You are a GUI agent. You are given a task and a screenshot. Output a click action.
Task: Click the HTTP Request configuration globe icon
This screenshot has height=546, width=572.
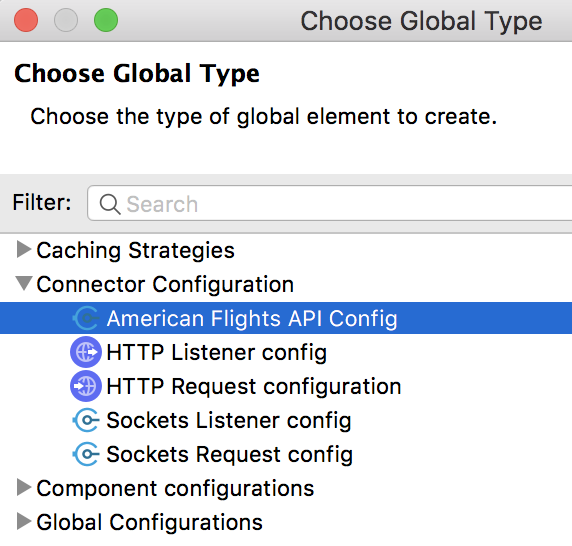(86, 386)
